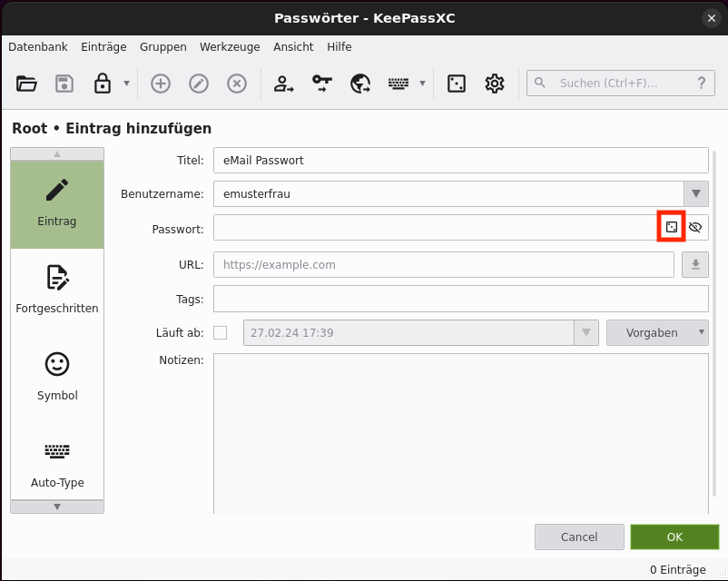Open the Datenbank menu
Image resolution: width=728 pixels, height=581 pixels.
click(38, 47)
